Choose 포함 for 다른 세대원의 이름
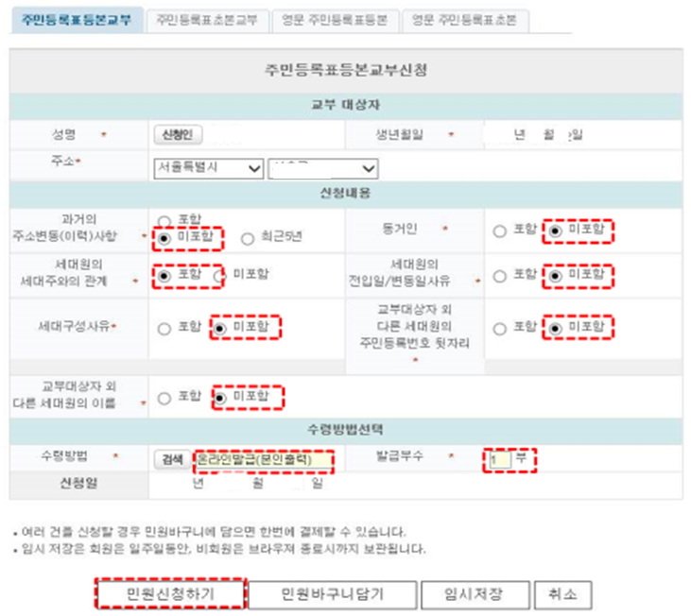 pyautogui.click(x=164, y=398)
